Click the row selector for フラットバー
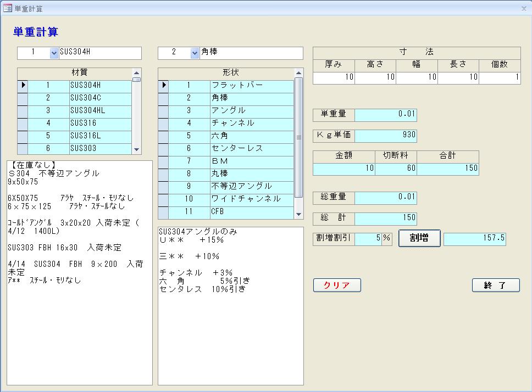Viewport: 532px width, 392px height. click(x=163, y=86)
